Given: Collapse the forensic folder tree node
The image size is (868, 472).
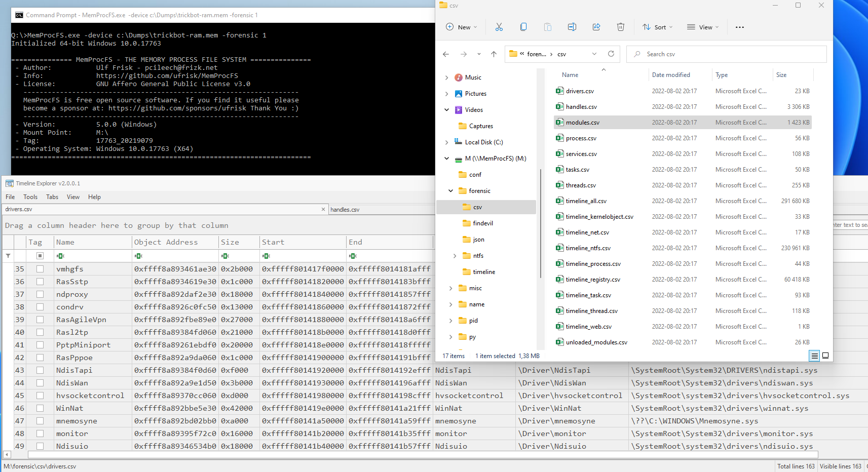Looking at the screenshot, I should pos(451,191).
